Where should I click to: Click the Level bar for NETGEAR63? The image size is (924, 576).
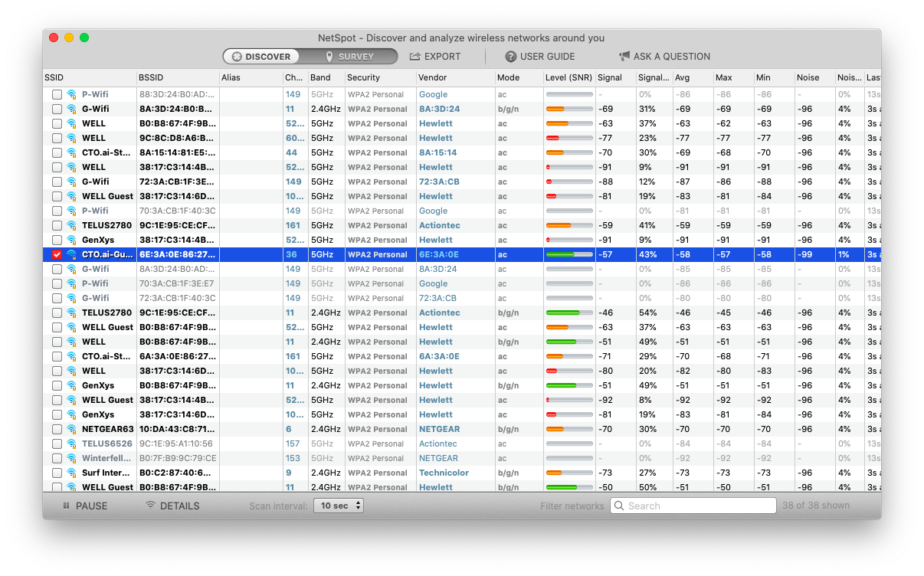pos(569,429)
